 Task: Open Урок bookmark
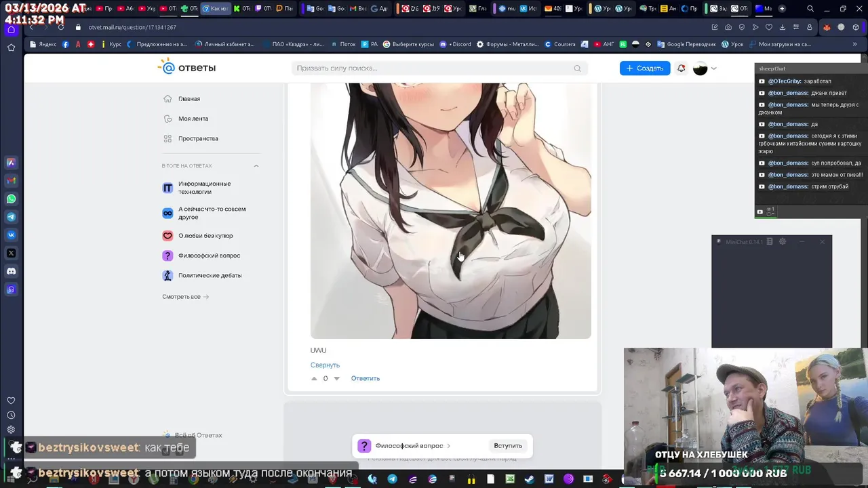(x=732, y=44)
